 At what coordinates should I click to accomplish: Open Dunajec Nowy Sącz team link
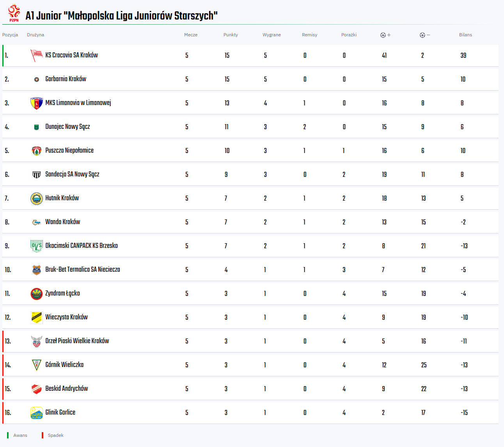[67, 126]
